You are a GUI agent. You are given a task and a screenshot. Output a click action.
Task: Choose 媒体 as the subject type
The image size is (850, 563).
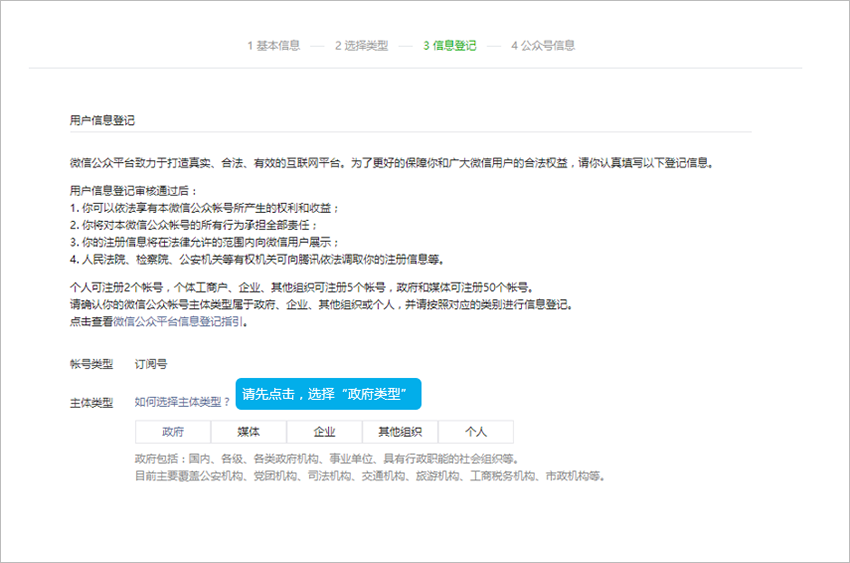pyautogui.click(x=248, y=432)
